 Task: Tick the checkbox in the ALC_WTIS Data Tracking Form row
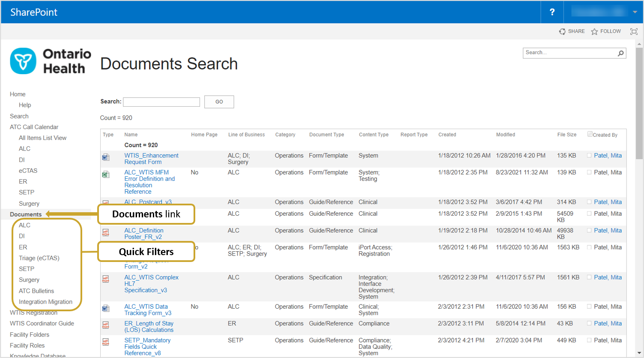coord(589,307)
